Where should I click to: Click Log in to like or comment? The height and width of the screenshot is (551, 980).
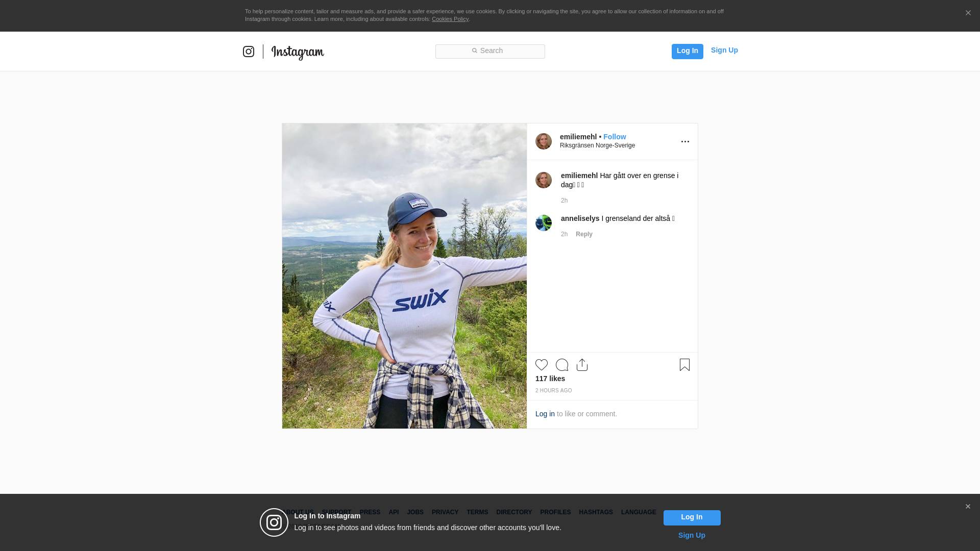tap(545, 414)
